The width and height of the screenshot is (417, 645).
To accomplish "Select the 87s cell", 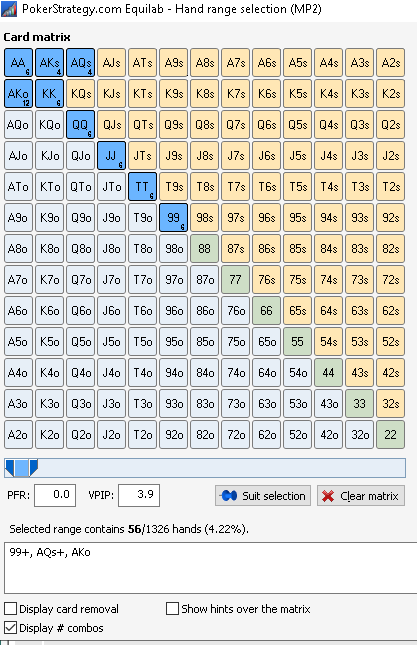I will point(236,248).
